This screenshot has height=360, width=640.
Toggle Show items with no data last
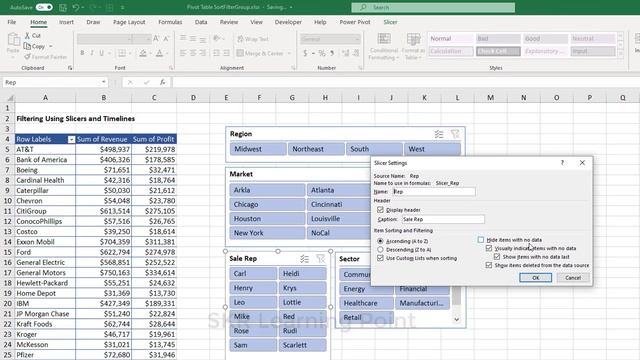pos(497,257)
